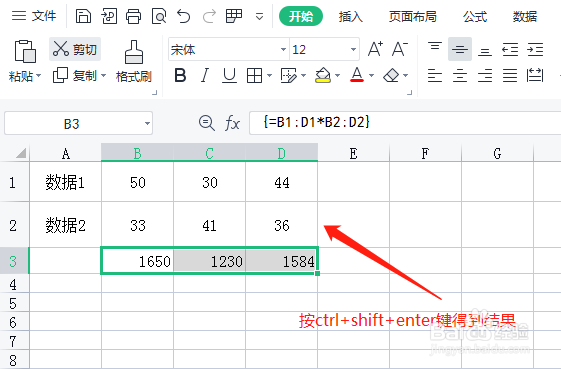
Task: Click the 剪切 button
Action: pos(75,49)
